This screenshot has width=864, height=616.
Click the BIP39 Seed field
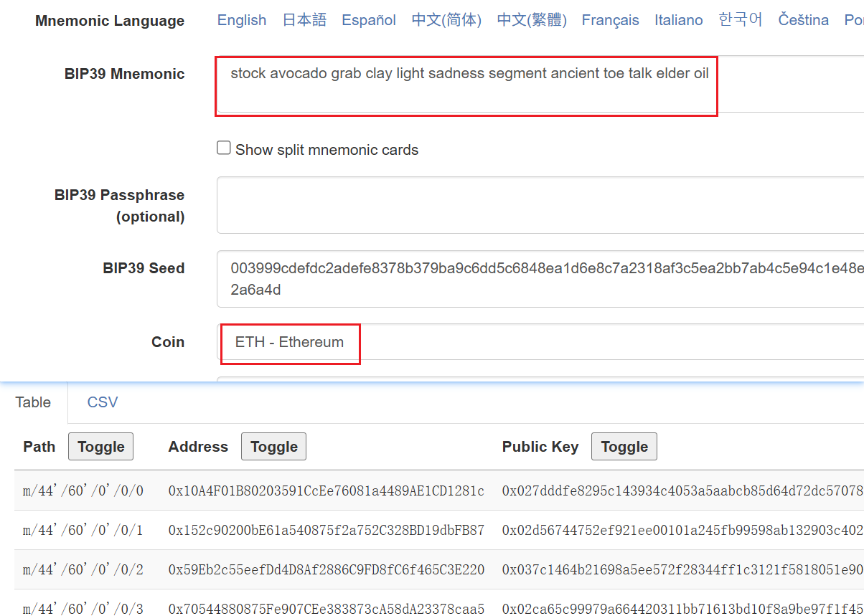coord(540,278)
